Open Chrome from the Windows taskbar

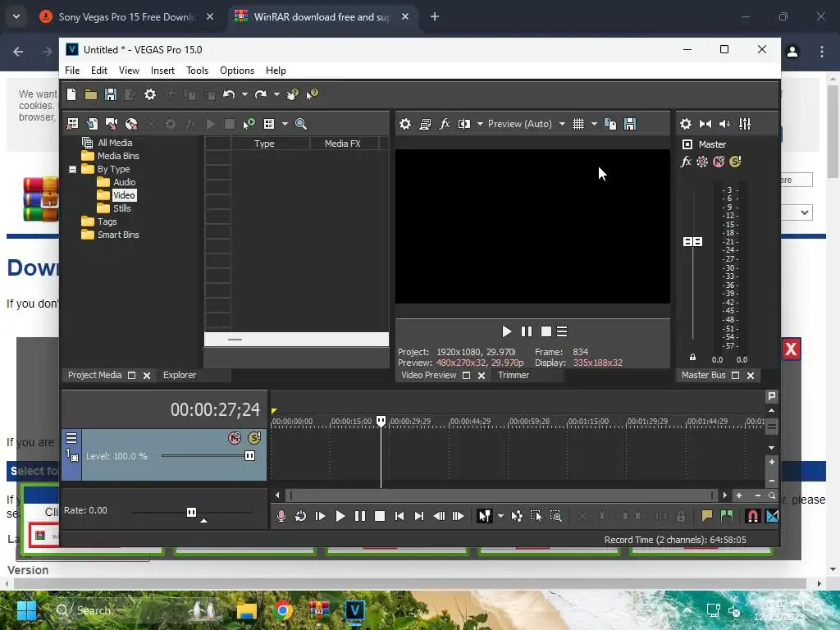tap(283, 610)
